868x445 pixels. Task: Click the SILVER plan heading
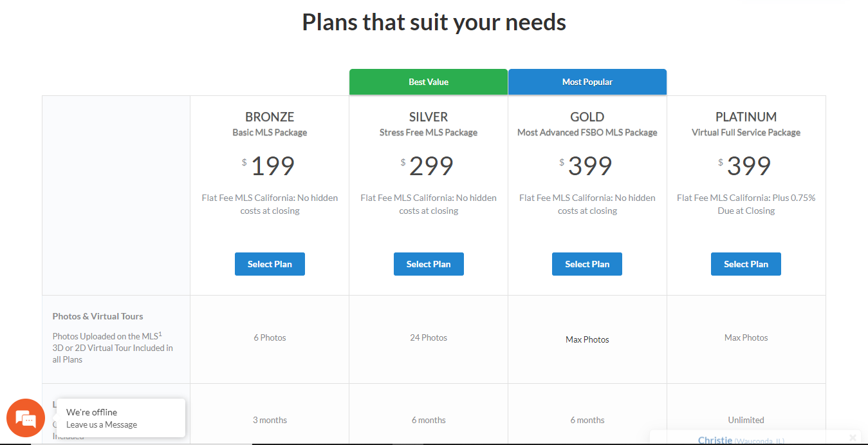pos(429,117)
